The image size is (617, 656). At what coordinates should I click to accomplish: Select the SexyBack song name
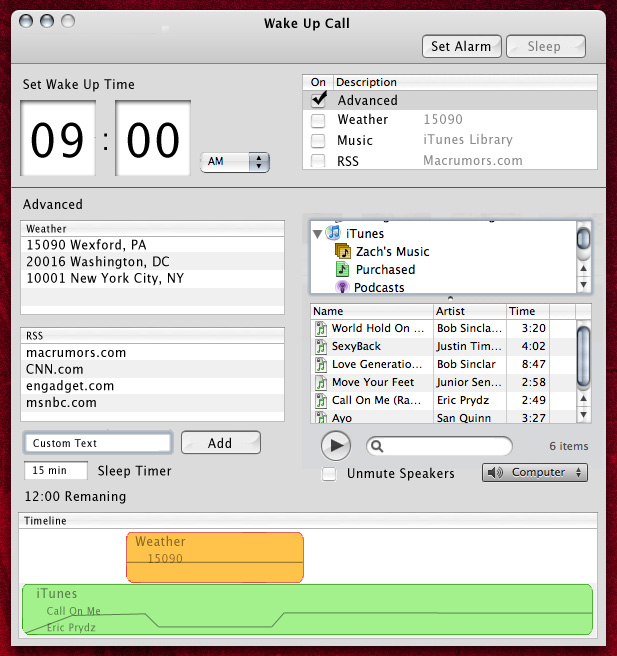(x=356, y=346)
